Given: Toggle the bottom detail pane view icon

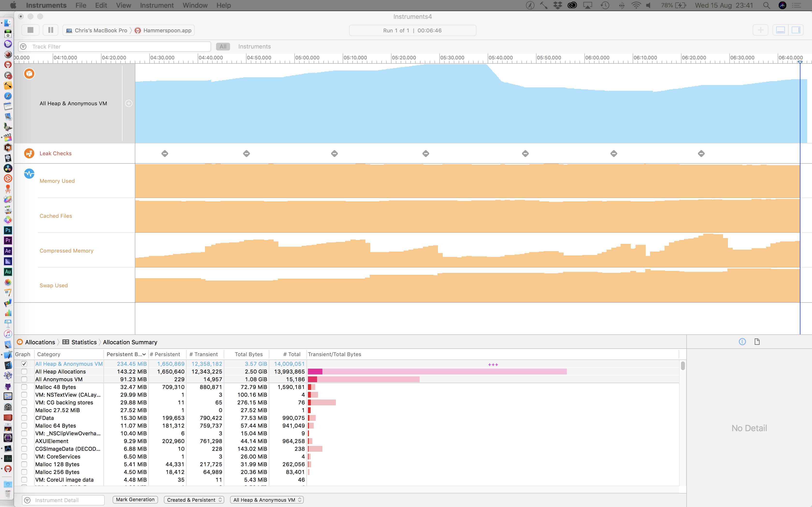Looking at the screenshot, I should (x=780, y=30).
